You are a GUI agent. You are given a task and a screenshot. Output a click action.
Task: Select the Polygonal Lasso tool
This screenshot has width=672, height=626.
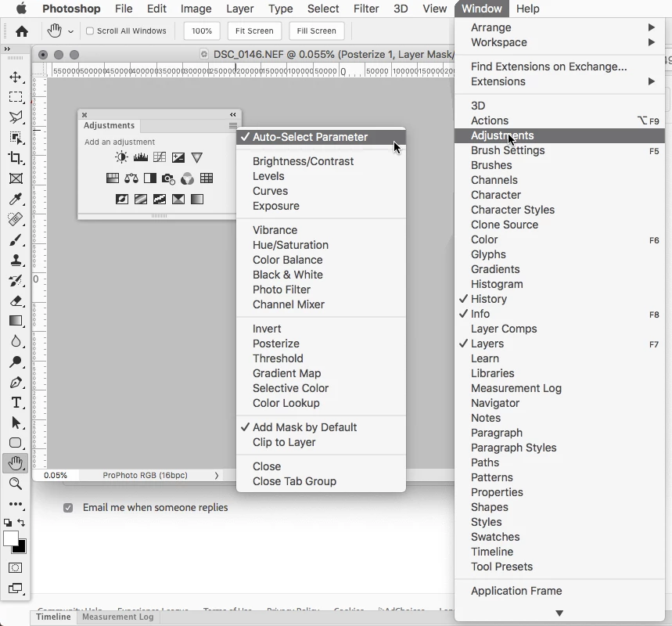(16, 117)
